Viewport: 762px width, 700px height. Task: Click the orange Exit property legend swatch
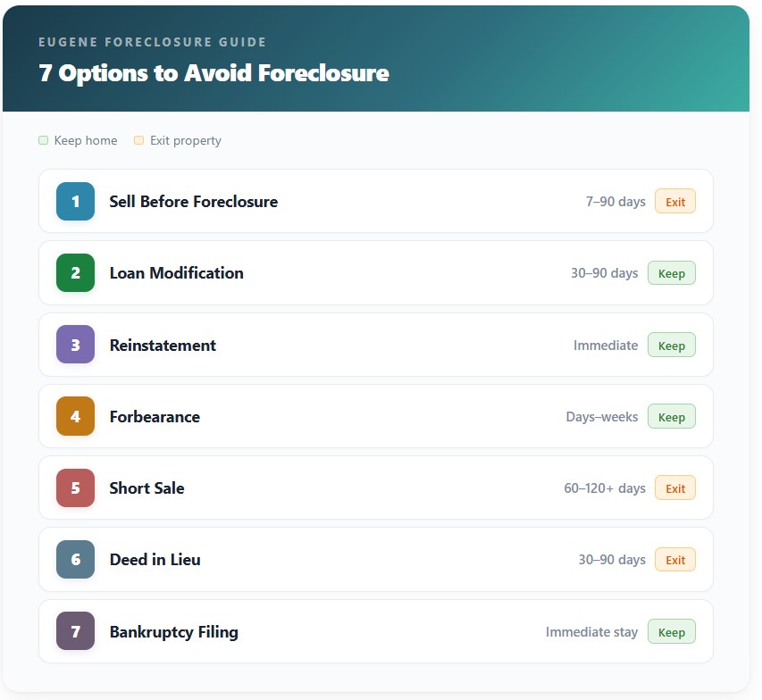coord(138,140)
